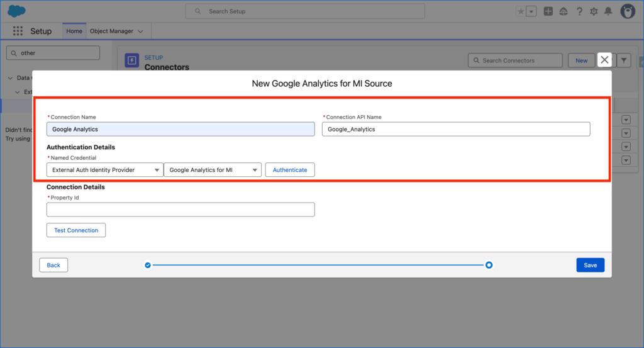Collapse the Data tree item in sidebar
Screen dimensions: 644x348
10,78
